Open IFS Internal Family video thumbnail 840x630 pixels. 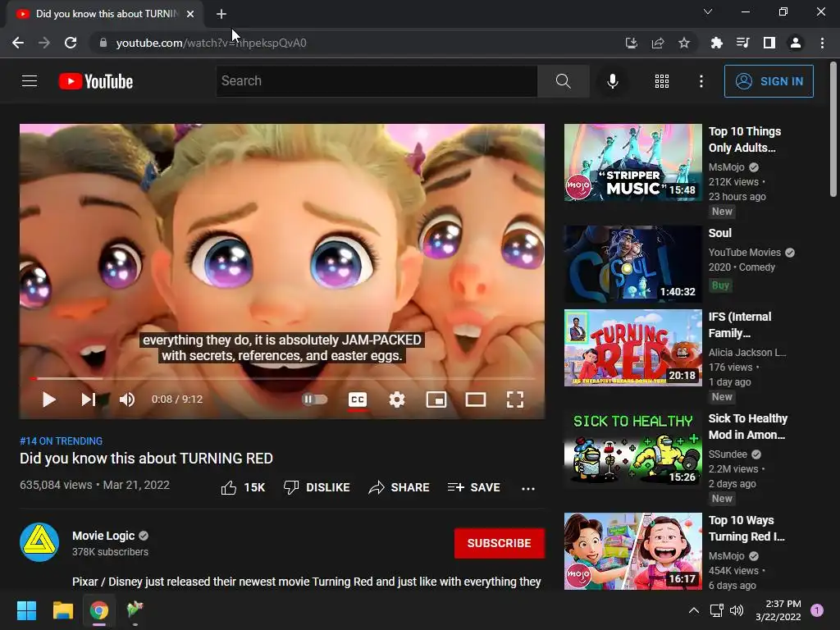632,348
